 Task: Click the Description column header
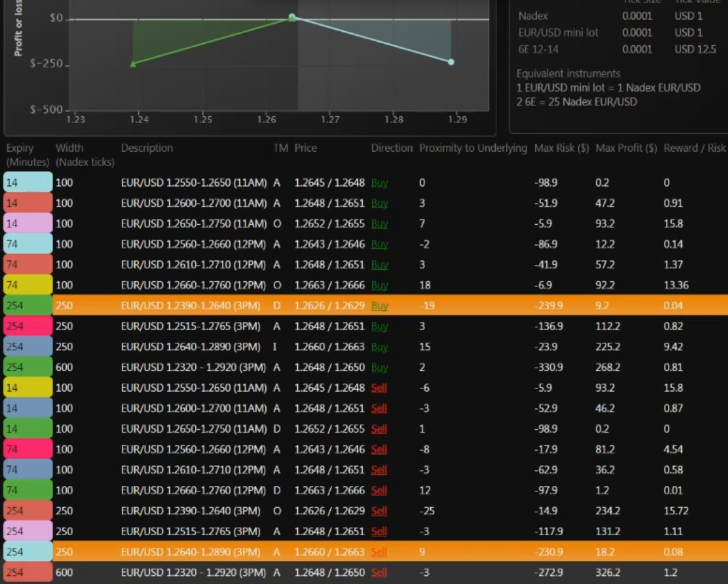147,148
